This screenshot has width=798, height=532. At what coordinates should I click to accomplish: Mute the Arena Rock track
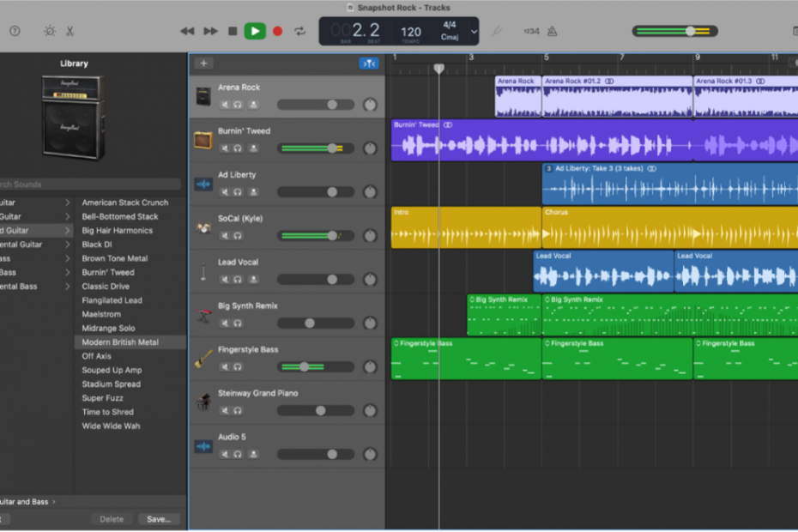pos(225,105)
